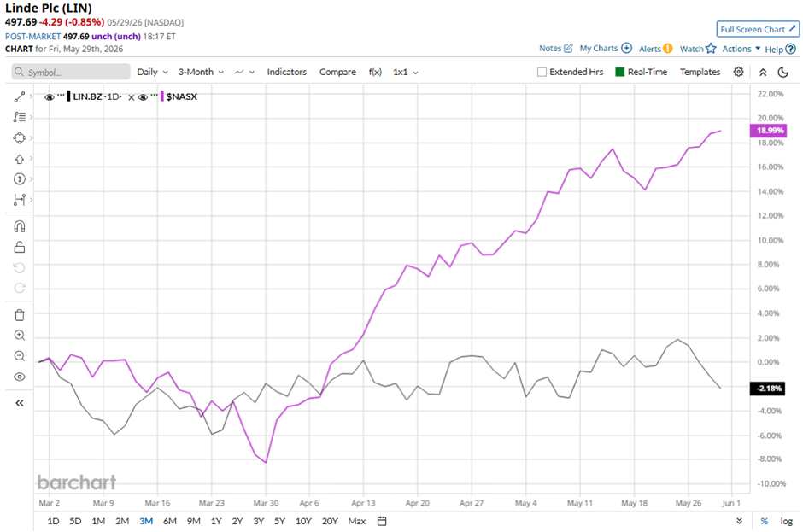803x532 pixels.
Task: Switch to percent scale
Action: tap(764, 521)
